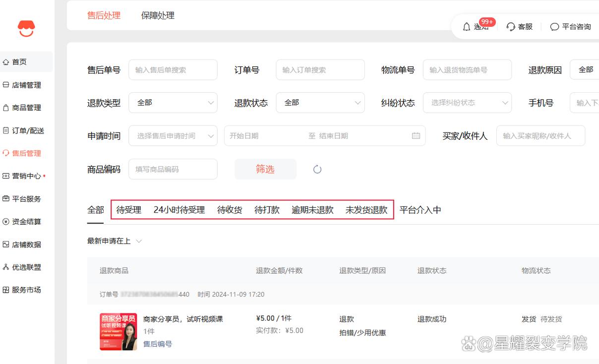This screenshot has width=599, height=364.
Task: Click the 首页 home icon in sidebar
Action: pyautogui.click(x=6, y=62)
